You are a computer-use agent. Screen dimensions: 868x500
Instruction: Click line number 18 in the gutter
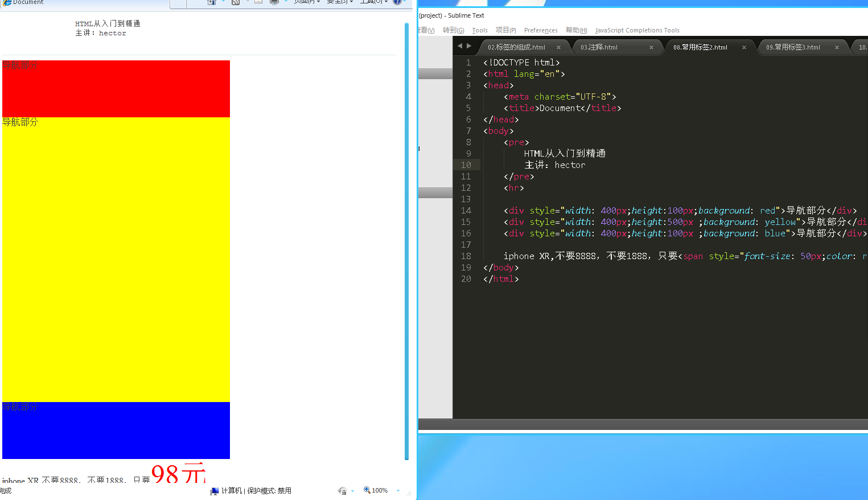point(466,256)
